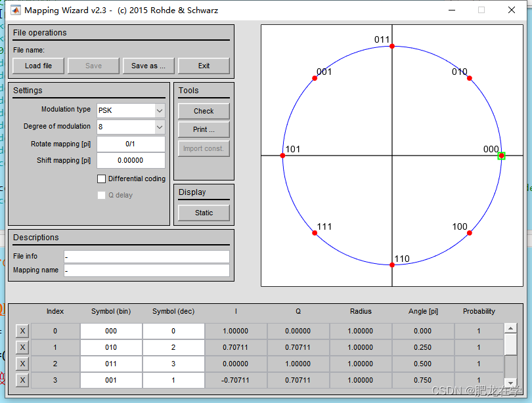Click the MATLAB icon in the title bar

click(15, 11)
